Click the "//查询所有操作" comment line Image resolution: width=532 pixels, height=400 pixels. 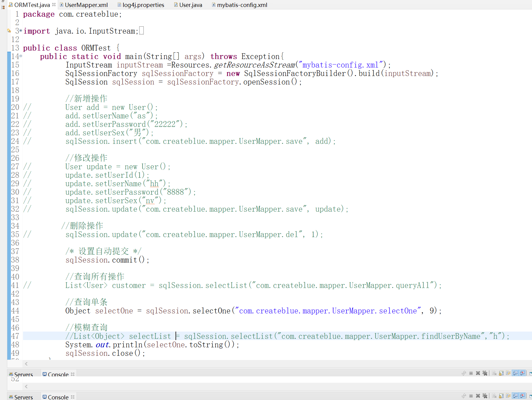coord(95,277)
